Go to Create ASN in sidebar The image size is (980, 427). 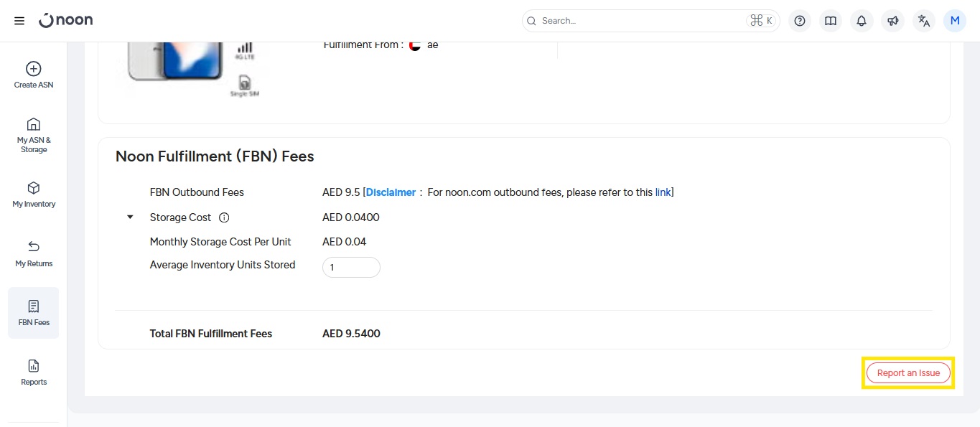(x=34, y=75)
